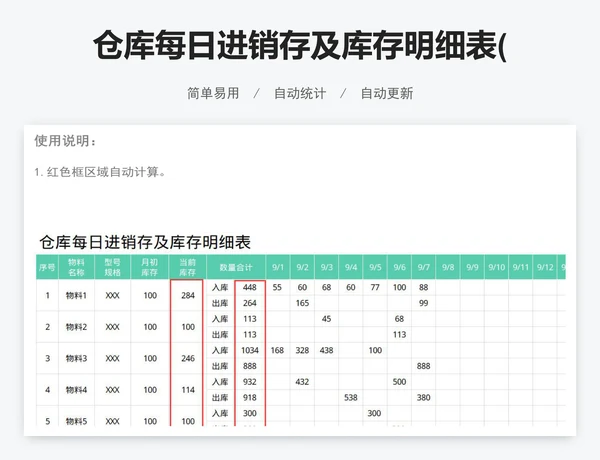This screenshot has width=600, height=460.
Task: Click the value 328 under 9/2
Action: pyautogui.click(x=302, y=350)
